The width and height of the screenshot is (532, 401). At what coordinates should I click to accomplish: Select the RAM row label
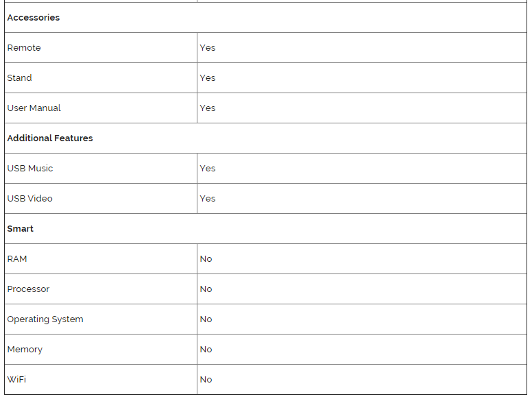[x=17, y=259]
